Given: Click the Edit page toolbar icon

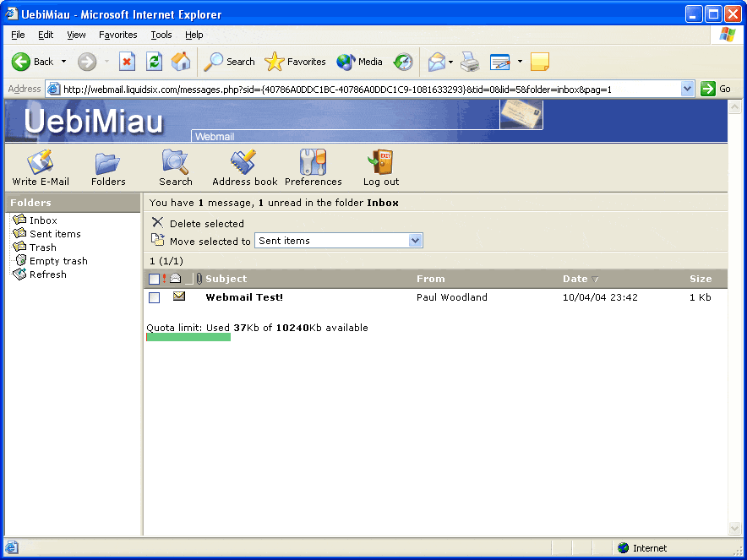Looking at the screenshot, I should [499, 62].
